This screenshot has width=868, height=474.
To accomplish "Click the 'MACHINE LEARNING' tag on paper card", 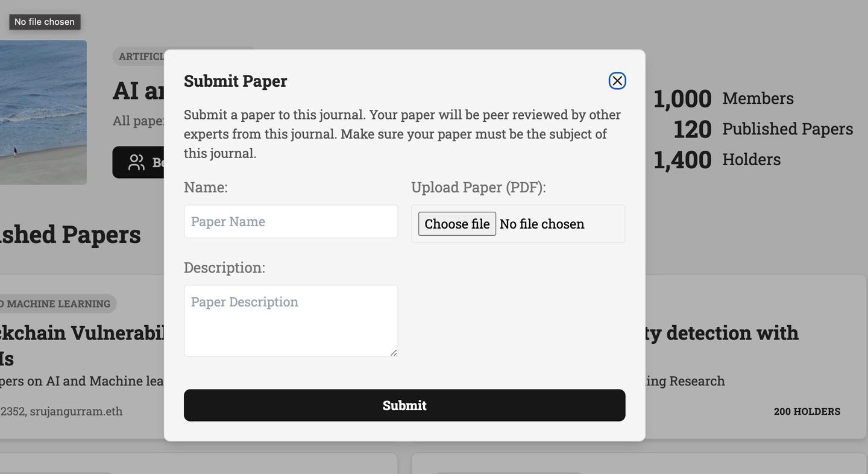I will pyautogui.click(x=58, y=303).
